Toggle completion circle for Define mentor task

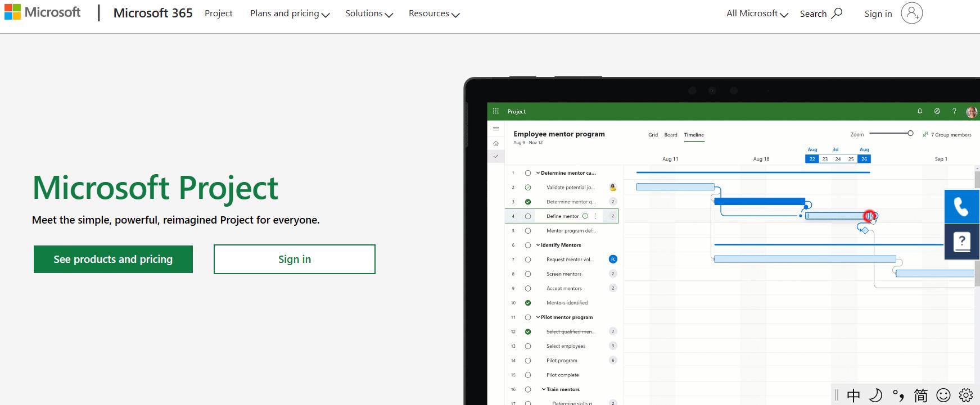[528, 216]
